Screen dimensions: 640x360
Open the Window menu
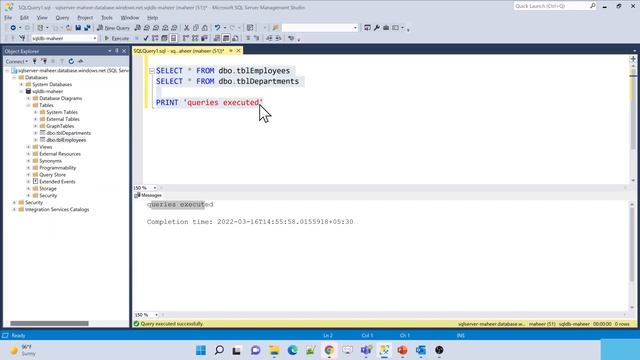130,18
